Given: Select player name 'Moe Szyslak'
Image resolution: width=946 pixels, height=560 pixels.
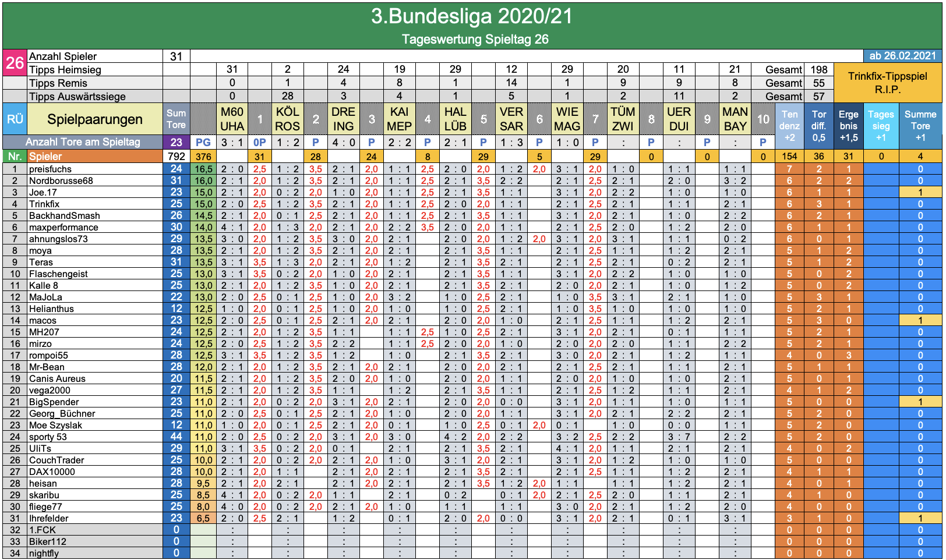Looking at the screenshot, I should click(55, 426).
